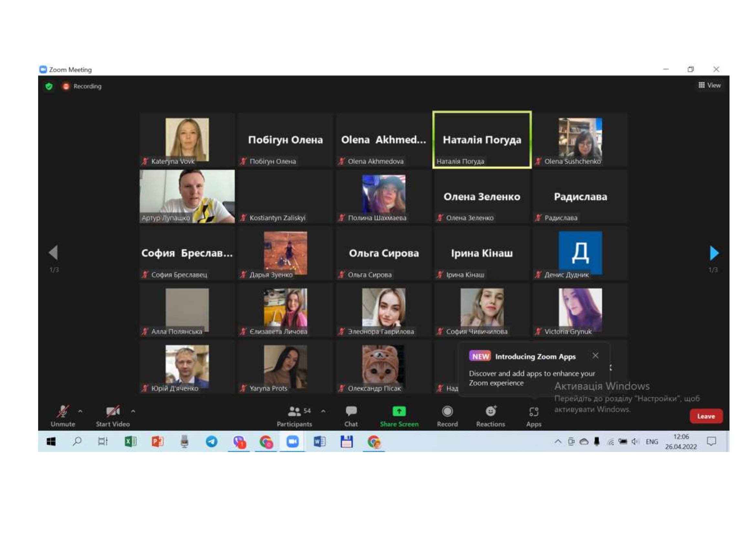Expand the arrow beside Participants count
Screen dimensions: 756x534
click(323, 411)
